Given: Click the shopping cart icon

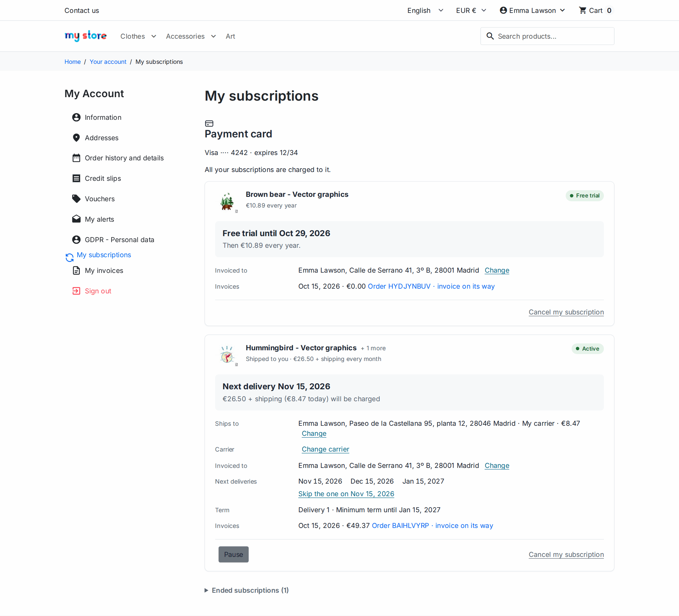Looking at the screenshot, I should click(x=582, y=10).
